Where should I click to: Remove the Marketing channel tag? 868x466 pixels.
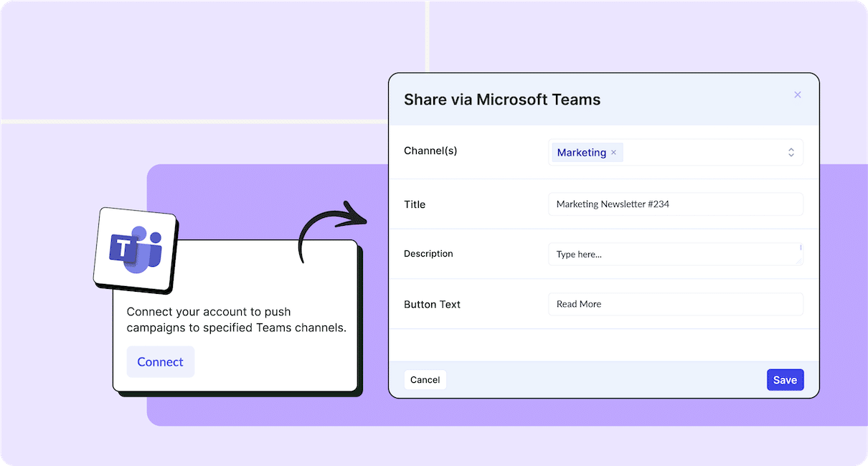613,153
